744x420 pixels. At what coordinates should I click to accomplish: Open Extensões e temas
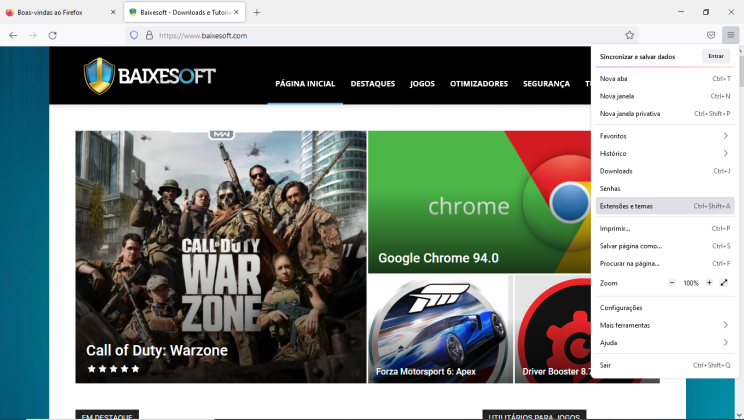(665, 206)
